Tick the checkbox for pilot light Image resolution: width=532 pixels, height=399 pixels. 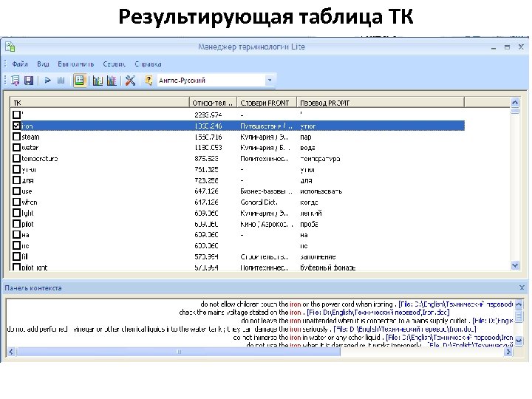coord(16,267)
